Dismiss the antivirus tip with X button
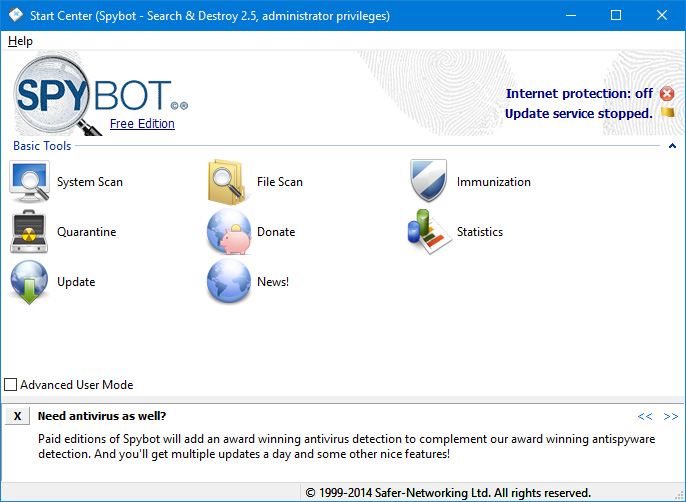The height and width of the screenshot is (502, 686). pos(18,416)
